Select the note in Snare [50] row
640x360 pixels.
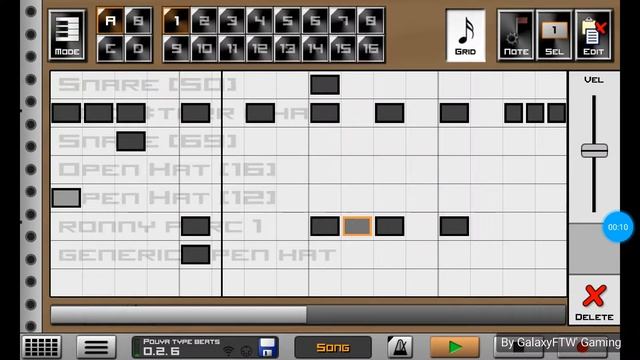(325, 84)
